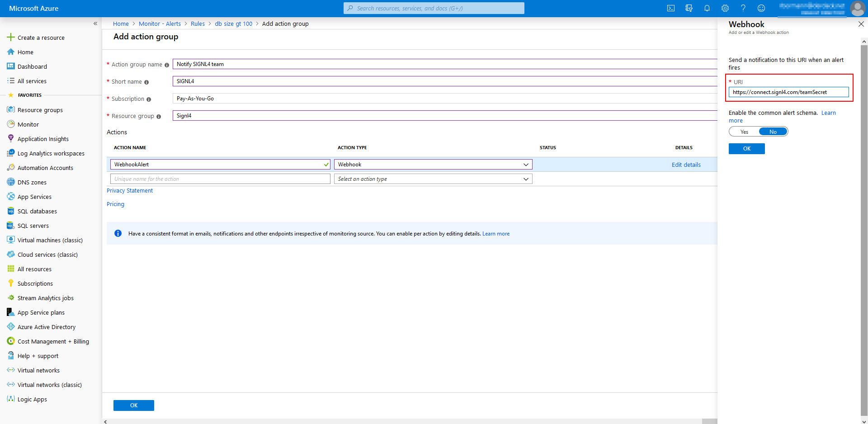Click the Subscriptions key icon
868x424 pixels.
(x=11, y=283)
